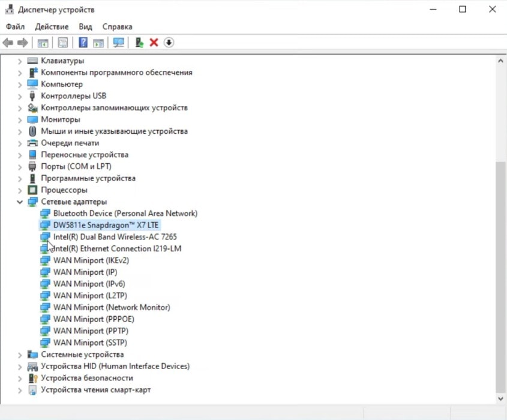
Task: Expand the Системные устройства category
Action: coord(20,355)
